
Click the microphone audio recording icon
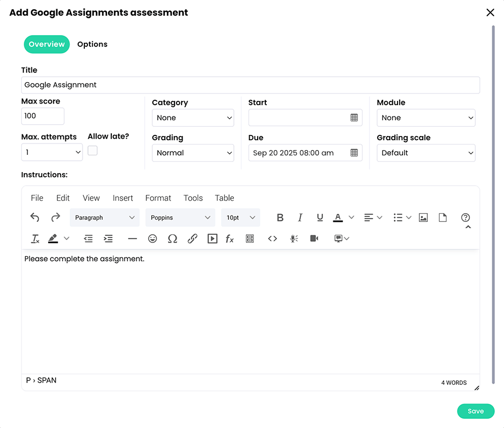click(294, 239)
